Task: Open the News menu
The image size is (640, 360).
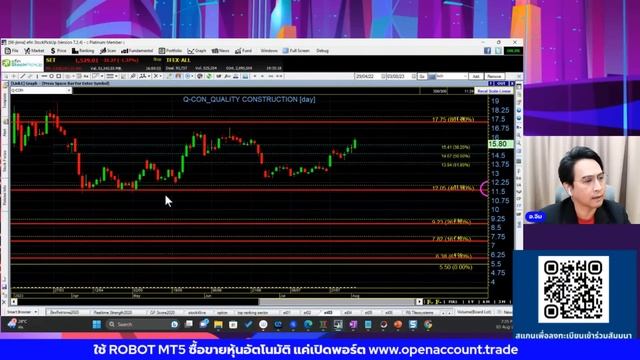Action: coord(220,51)
